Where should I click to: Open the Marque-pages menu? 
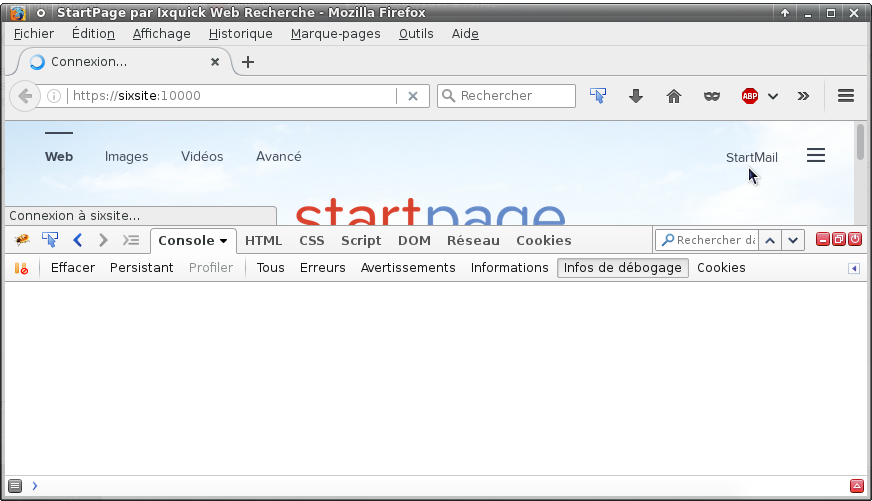pyautogui.click(x=335, y=33)
